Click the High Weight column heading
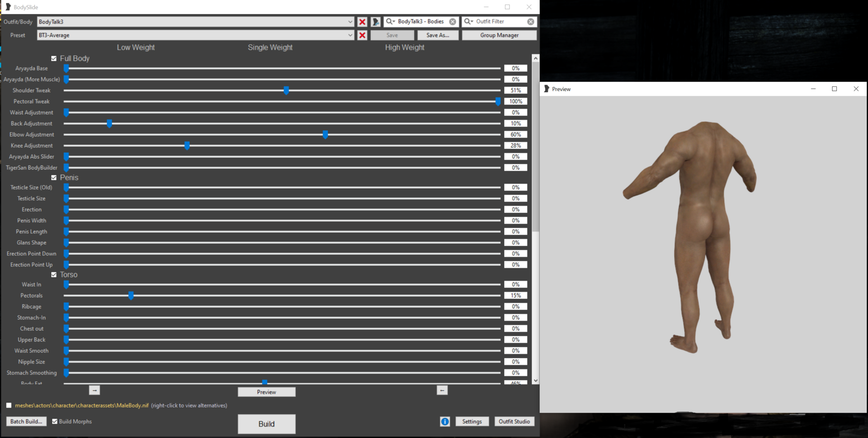 click(x=405, y=48)
